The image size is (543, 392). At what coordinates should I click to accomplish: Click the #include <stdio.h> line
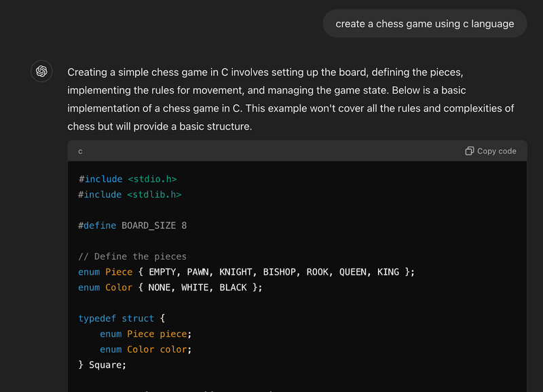coord(128,179)
